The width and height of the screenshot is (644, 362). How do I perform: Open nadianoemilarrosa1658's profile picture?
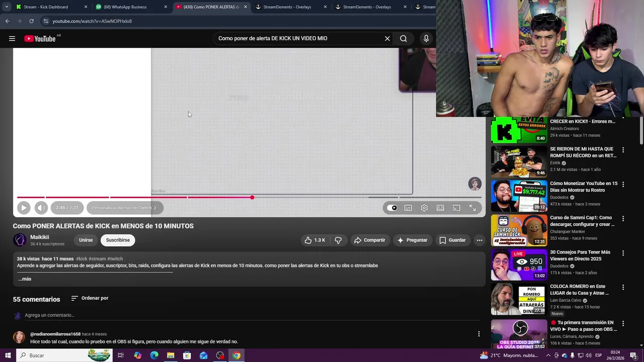(19, 337)
